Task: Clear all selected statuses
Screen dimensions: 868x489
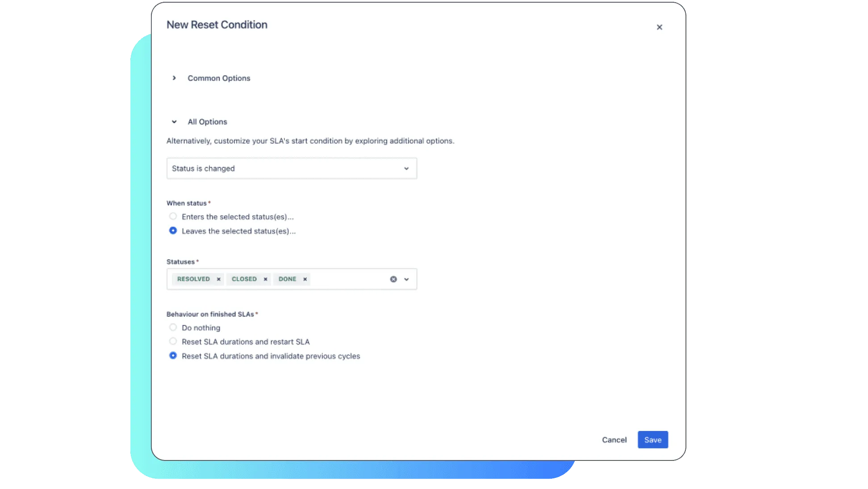Action: pyautogui.click(x=393, y=279)
